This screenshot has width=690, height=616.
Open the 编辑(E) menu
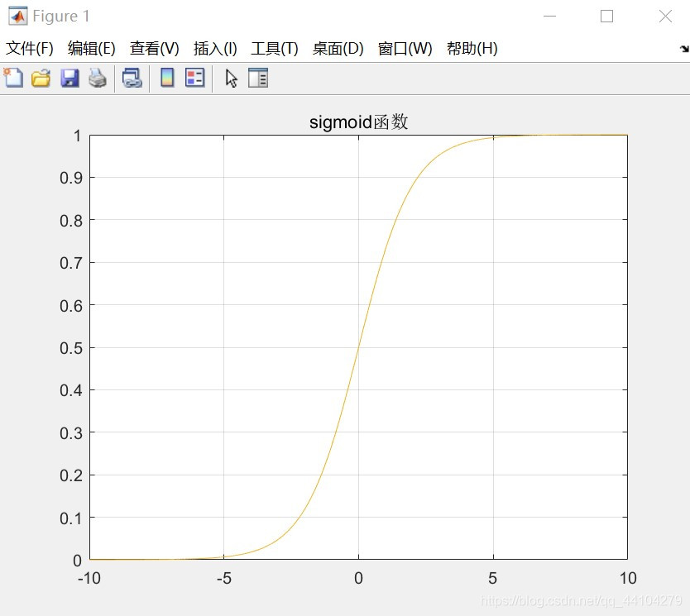pos(91,49)
